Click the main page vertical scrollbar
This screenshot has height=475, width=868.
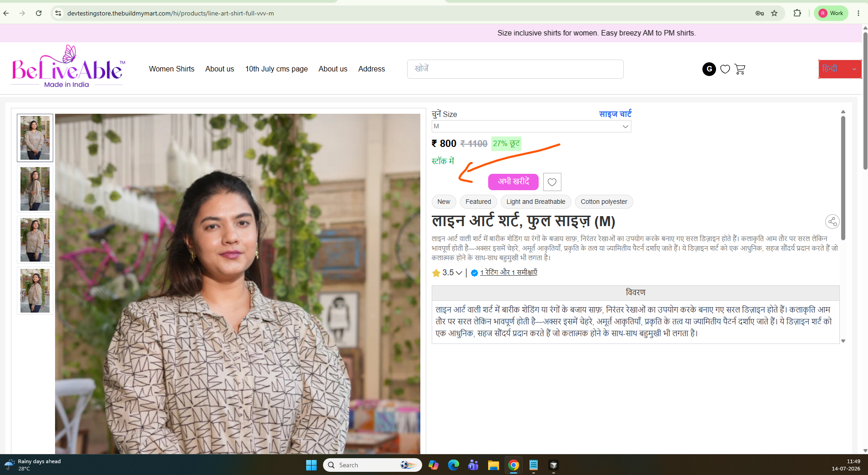865,101
